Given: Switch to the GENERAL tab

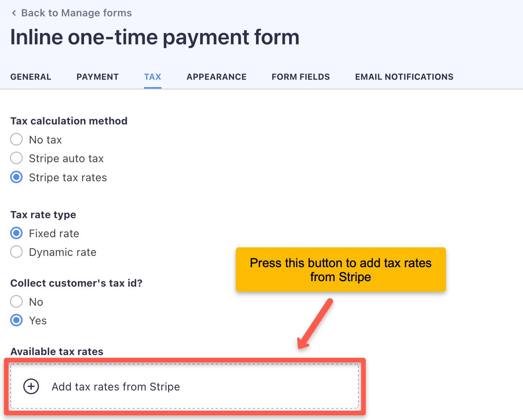Looking at the screenshot, I should pyautogui.click(x=31, y=77).
